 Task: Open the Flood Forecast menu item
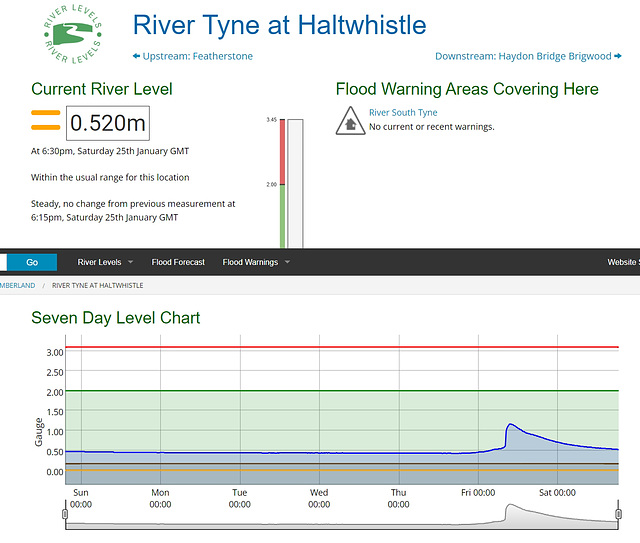tap(178, 262)
